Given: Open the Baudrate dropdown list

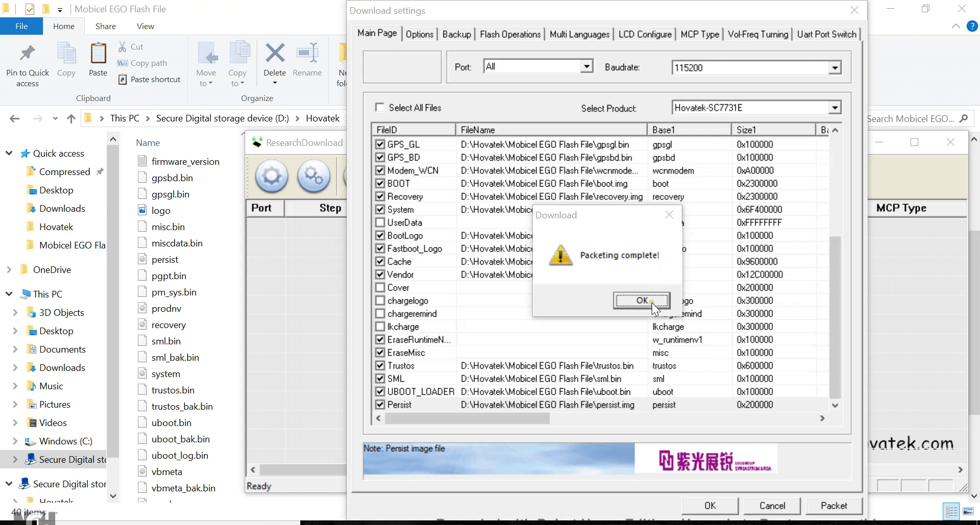Looking at the screenshot, I should [x=834, y=67].
